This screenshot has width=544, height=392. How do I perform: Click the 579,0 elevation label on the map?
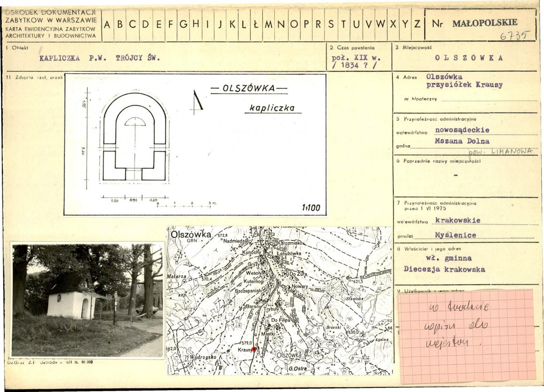point(247,343)
